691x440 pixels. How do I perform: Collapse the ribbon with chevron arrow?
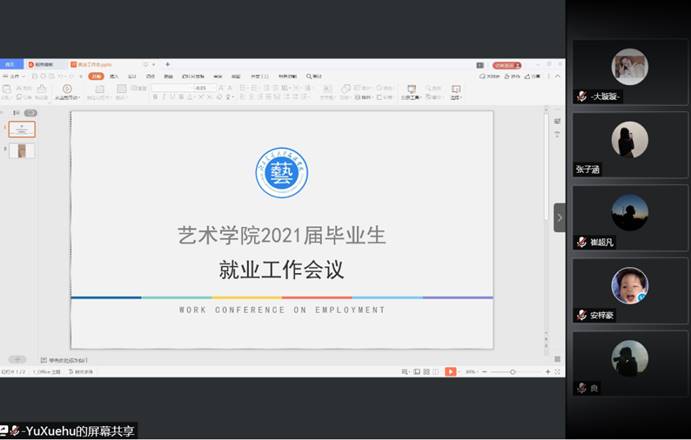click(x=557, y=76)
